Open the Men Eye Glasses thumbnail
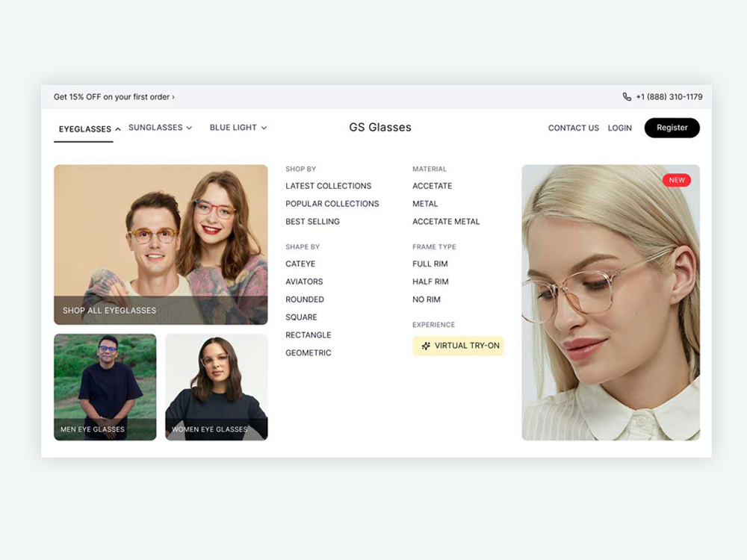 coord(105,387)
